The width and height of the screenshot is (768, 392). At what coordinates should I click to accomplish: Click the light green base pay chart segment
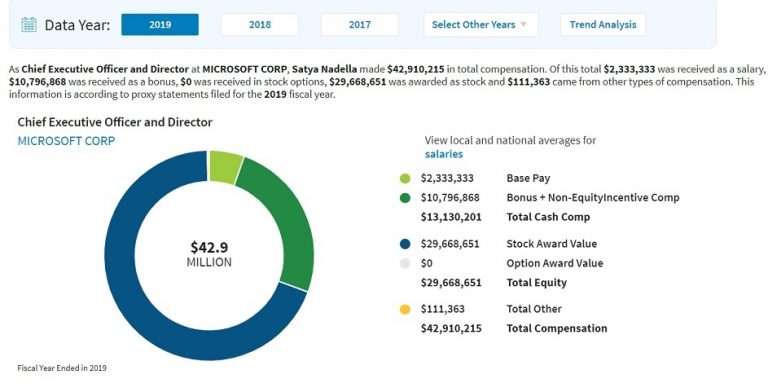(x=224, y=167)
